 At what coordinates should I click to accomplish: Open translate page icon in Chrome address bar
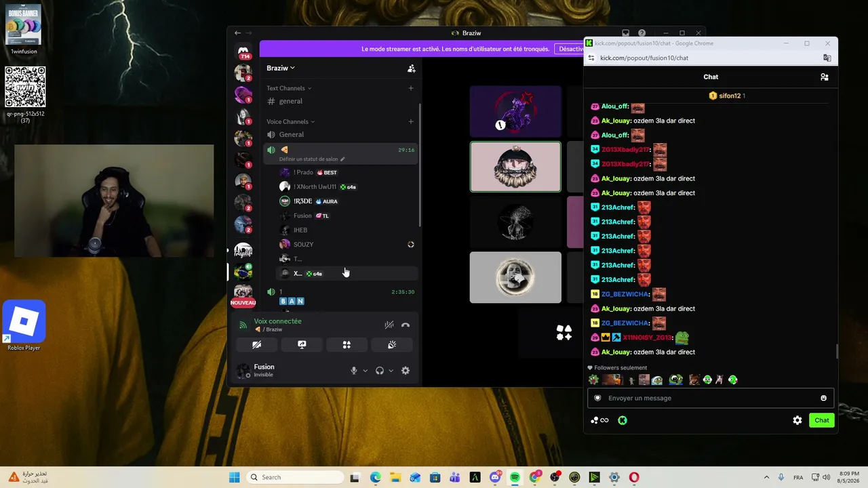click(x=827, y=58)
